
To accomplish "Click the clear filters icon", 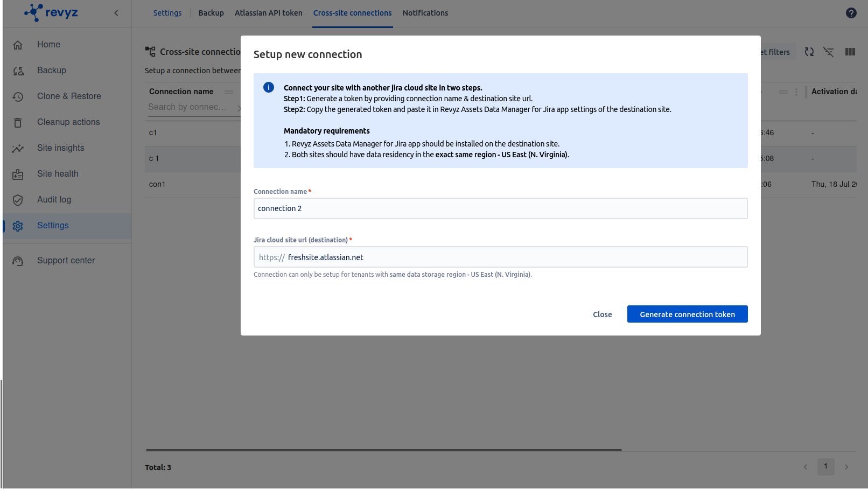I will [x=828, y=52].
